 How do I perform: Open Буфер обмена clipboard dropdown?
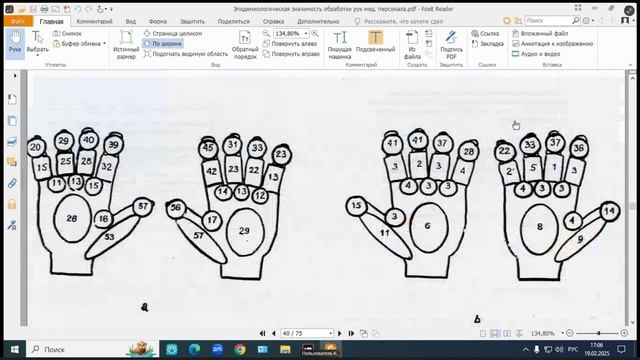tap(80, 44)
